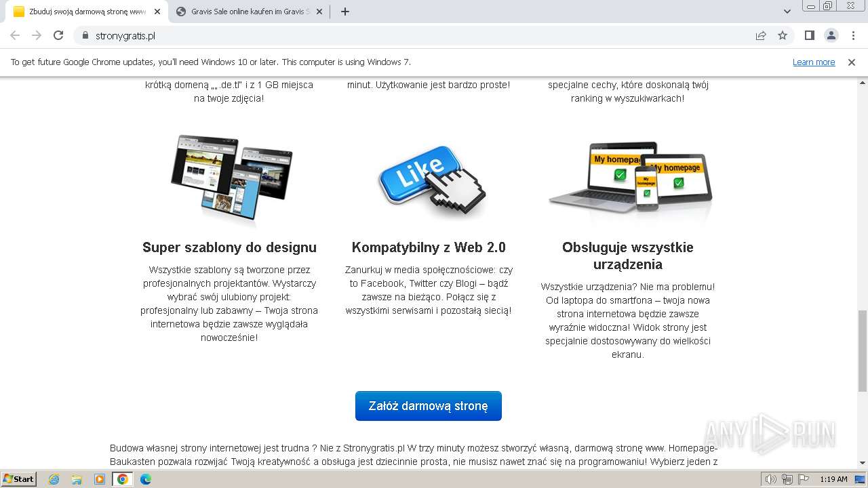
Task: Open the volume speaker tray icon
Action: (x=771, y=479)
